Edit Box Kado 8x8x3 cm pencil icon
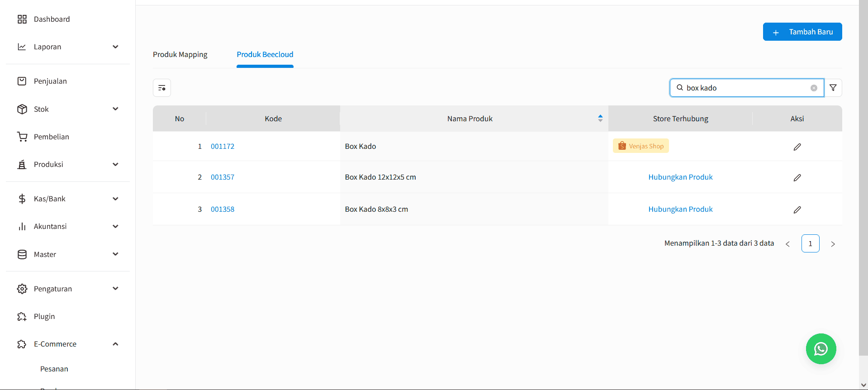868x390 pixels. tap(797, 209)
